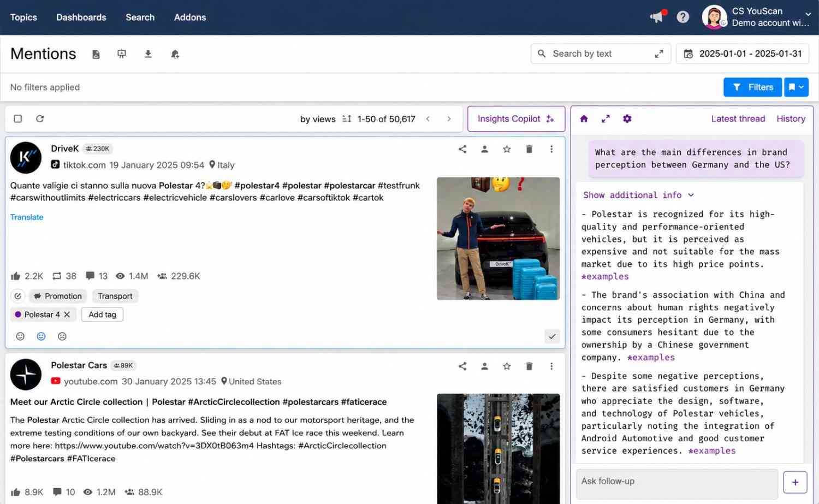The width and height of the screenshot is (819, 504).
Task: Open examples link after customer service experiences
Action: 712,450
